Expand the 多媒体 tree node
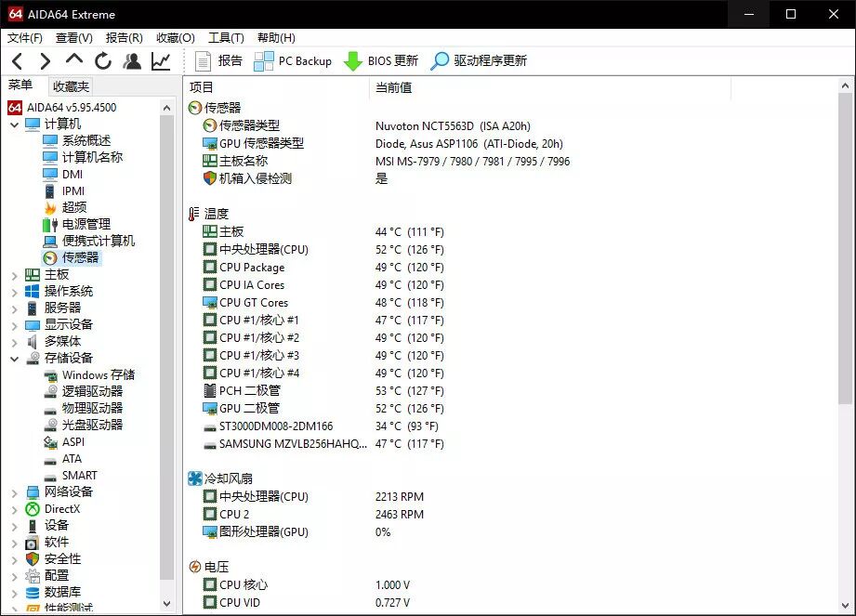The height and width of the screenshot is (616, 856). 15,343
